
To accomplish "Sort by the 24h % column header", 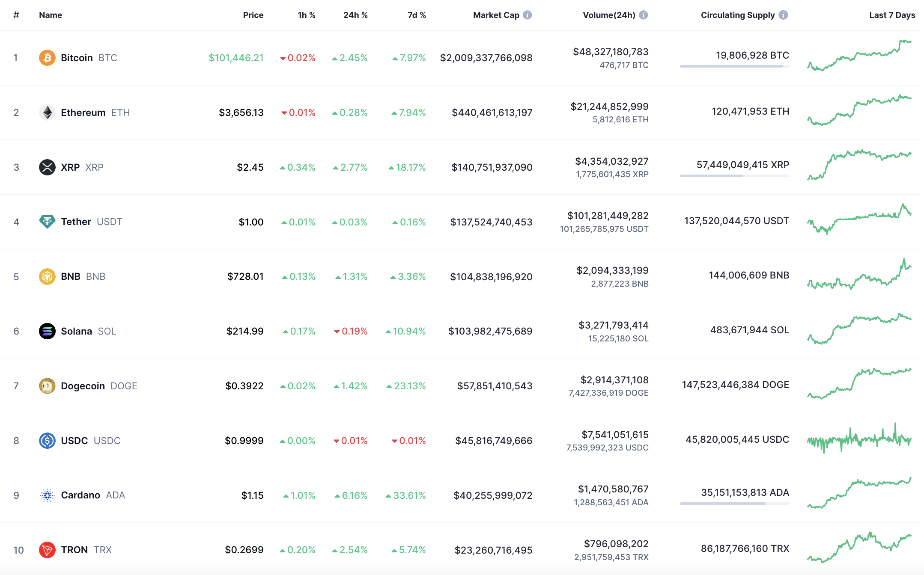I will pos(355,15).
